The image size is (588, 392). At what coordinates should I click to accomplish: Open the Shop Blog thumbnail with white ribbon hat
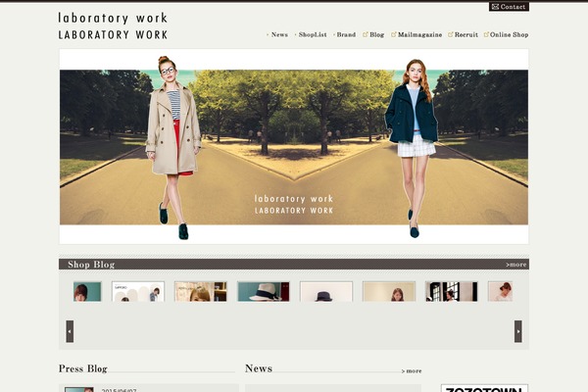pos(264,291)
